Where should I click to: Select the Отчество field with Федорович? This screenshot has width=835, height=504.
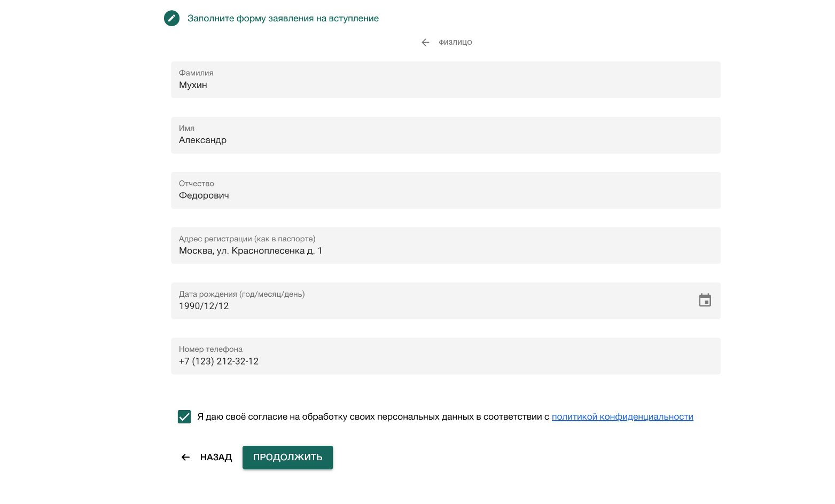[x=446, y=196]
